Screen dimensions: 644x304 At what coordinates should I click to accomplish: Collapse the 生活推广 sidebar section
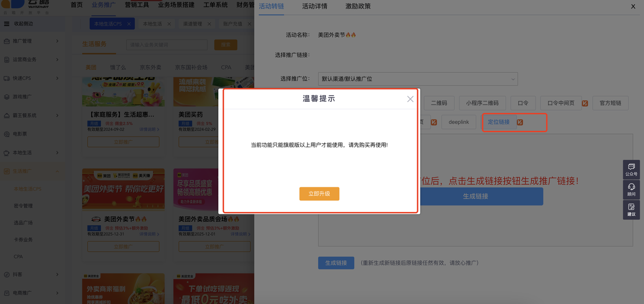coord(57,171)
